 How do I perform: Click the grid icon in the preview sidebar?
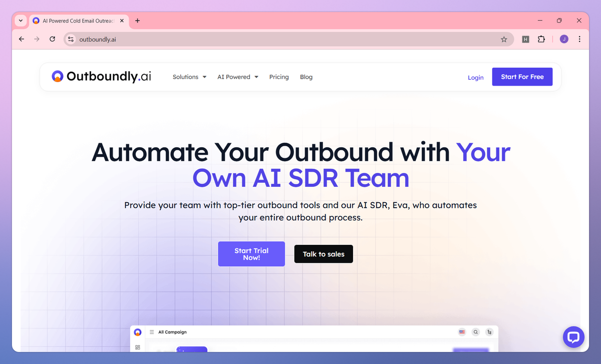(x=138, y=347)
